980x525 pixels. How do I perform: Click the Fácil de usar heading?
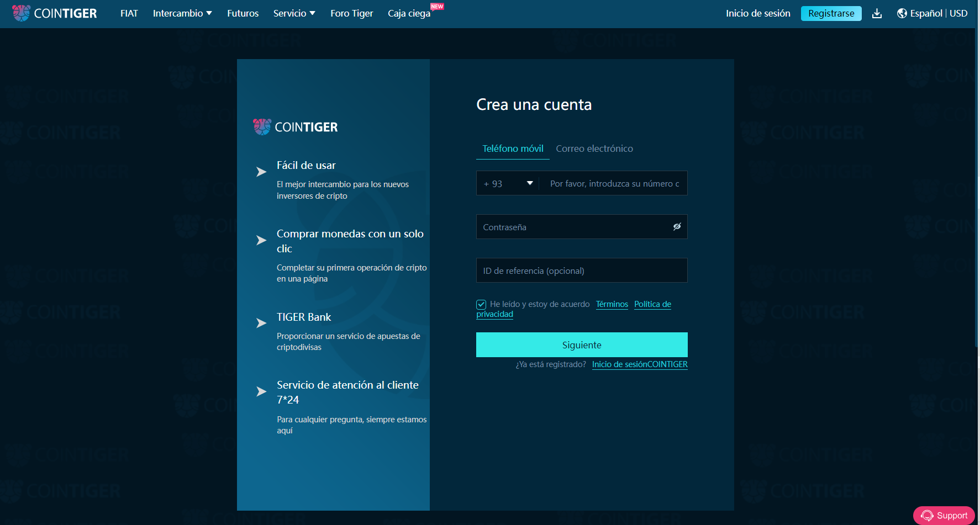[306, 165]
